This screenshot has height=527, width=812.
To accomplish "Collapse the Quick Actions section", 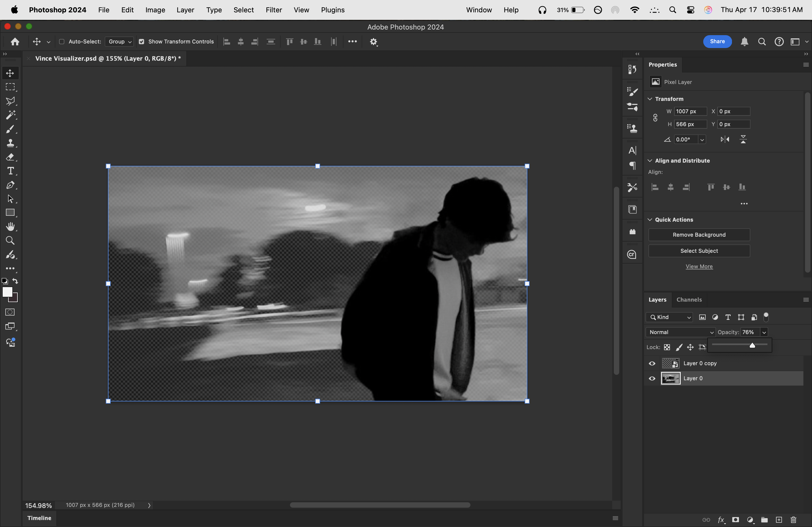I will pos(650,219).
